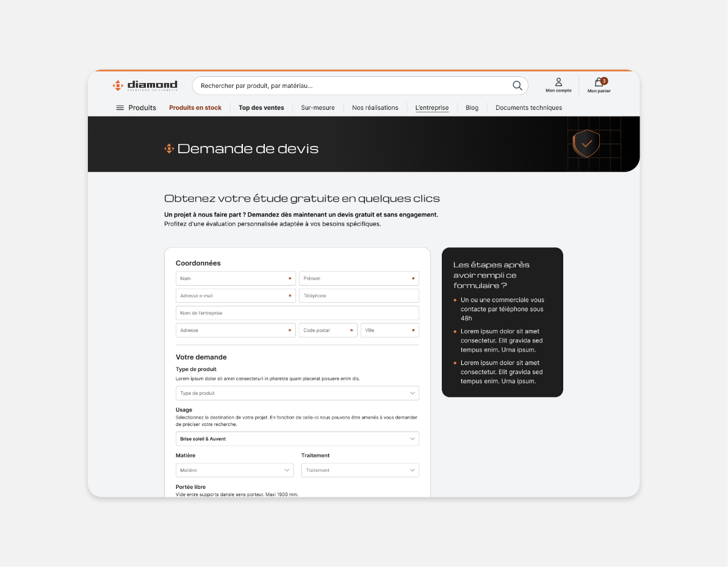Click the shield checkmark icon in banner
728x567 pixels.
pyautogui.click(x=586, y=143)
